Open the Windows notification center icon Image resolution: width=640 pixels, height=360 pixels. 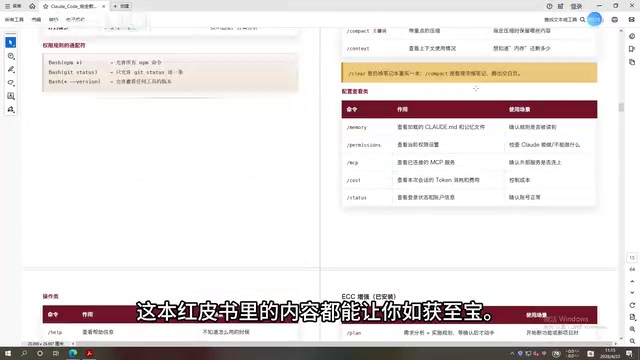tap(630, 353)
